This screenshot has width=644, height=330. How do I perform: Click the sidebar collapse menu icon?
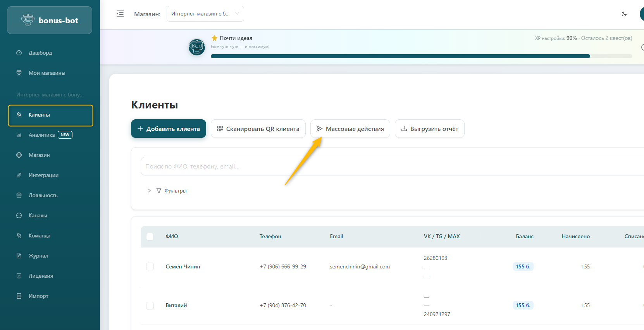click(120, 14)
